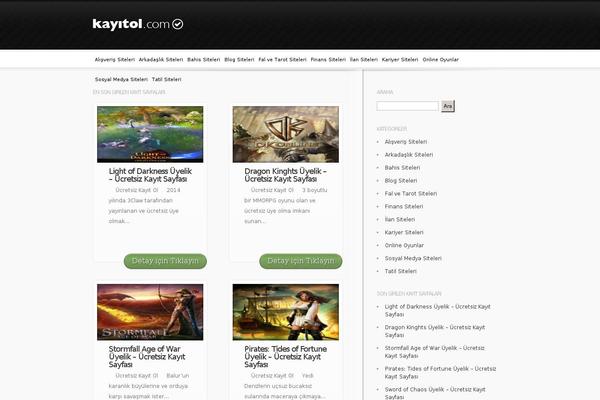600x400 pixels.
Task: Click Ücretsiz Kayıt Ol under Pirates
Action: (x=272, y=376)
